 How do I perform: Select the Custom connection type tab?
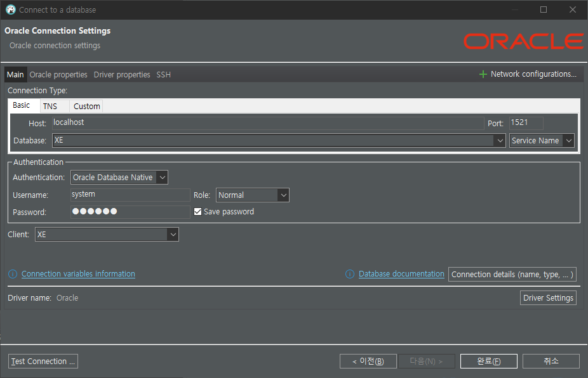(x=86, y=107)
